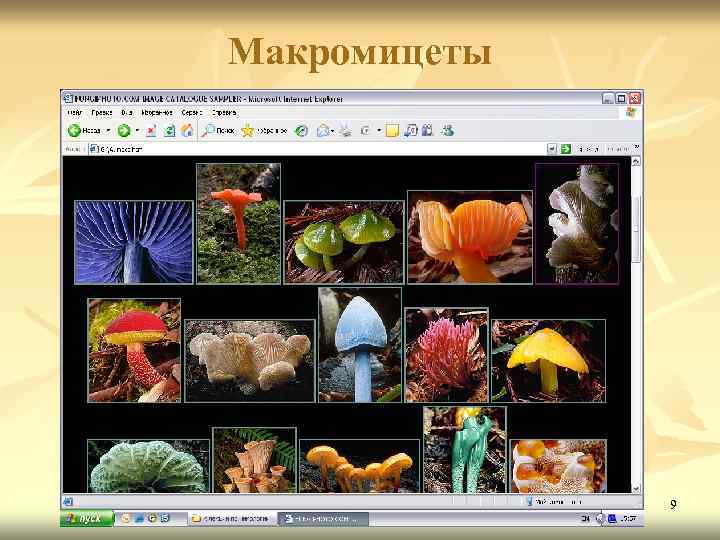
Task: Click the music note toolbar icon
Action: pyautogui.click(x=410, y=131)
